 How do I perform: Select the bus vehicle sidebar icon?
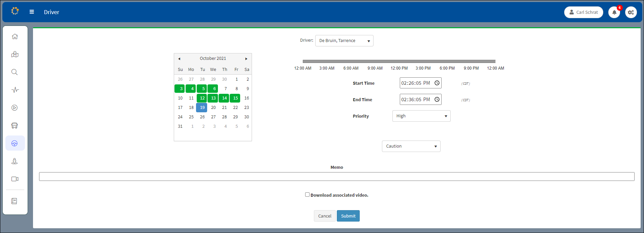[14, 126]
